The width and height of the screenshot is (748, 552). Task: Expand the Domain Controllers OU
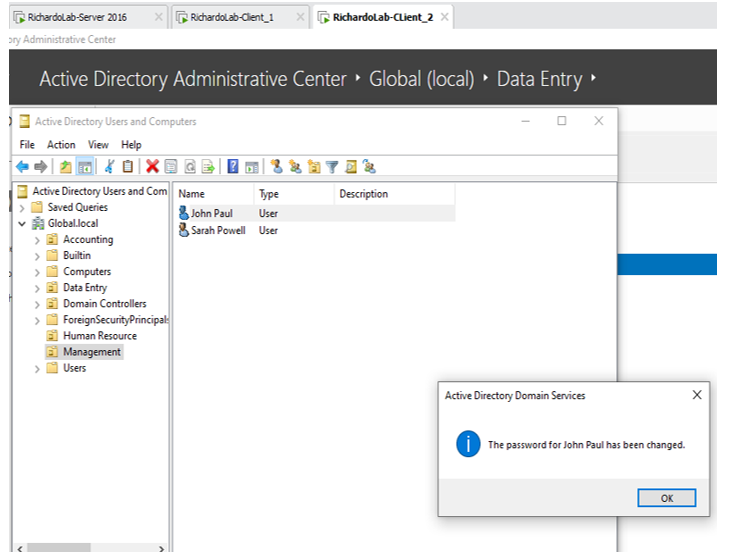point(37,304)
